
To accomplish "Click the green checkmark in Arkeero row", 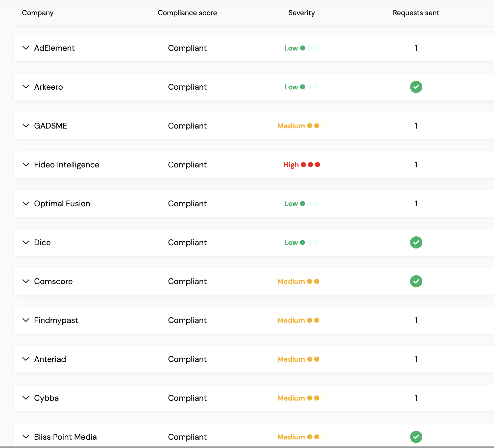I will [416, 87].
